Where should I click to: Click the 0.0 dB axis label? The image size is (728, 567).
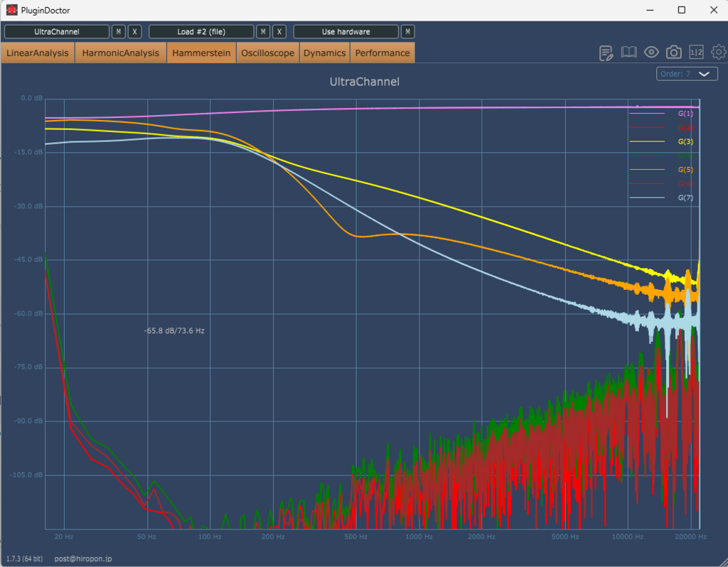[x=32, y=98]
